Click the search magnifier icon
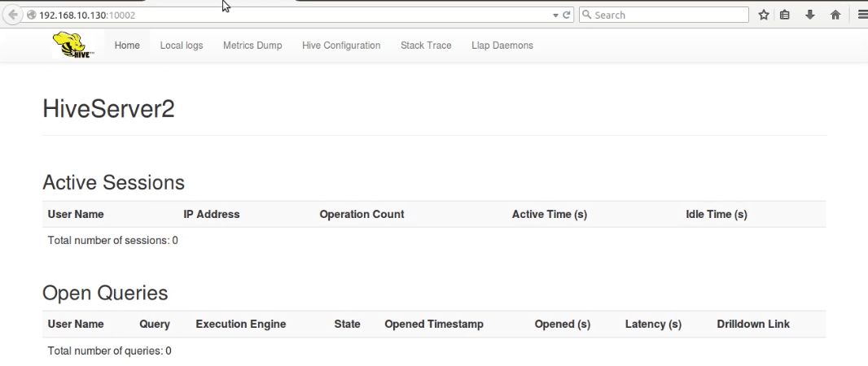The height and width of the screenshot is (366, 868). point(586,15)
